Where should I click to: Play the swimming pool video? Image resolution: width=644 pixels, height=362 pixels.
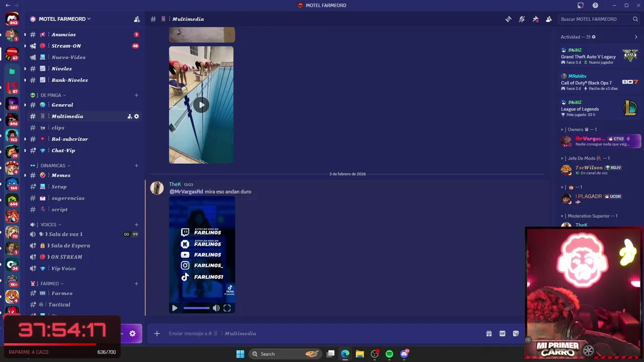tap(201, 105)
